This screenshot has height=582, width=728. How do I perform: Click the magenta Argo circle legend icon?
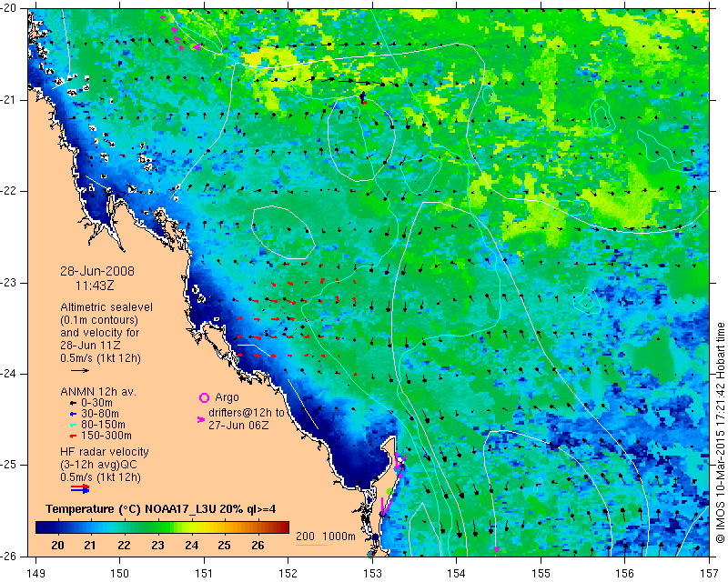pyautogui.click(x=204, y=397)
